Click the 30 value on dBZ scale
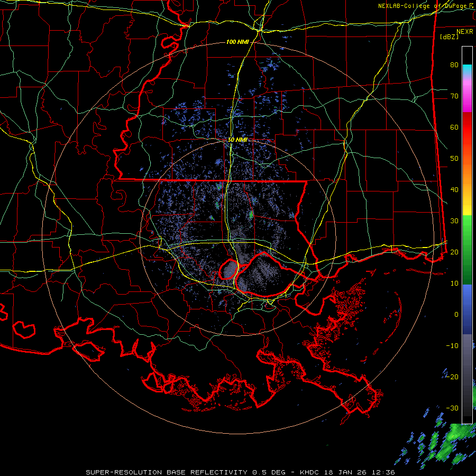 (454, 221)
